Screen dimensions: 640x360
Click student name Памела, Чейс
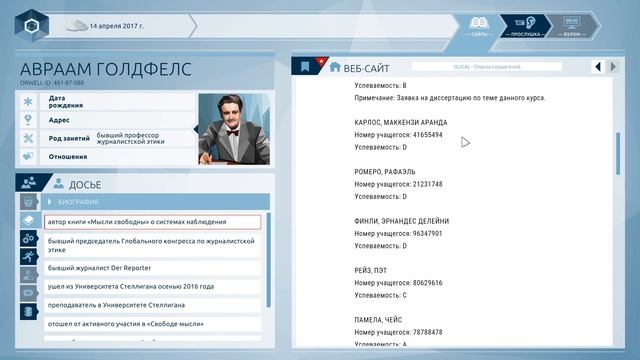[x=378, y=320]
